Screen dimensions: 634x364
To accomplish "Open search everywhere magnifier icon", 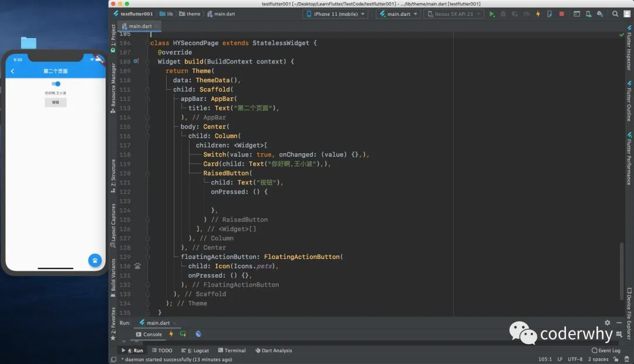I will coord(615,14).
